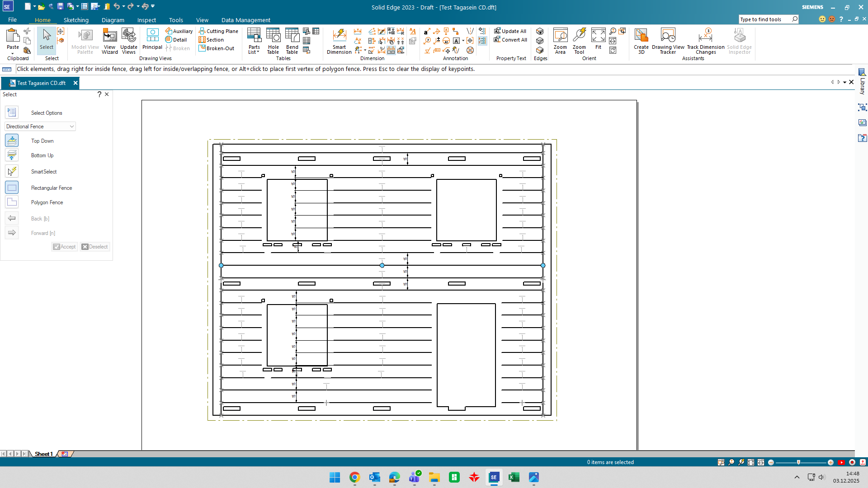Expand the Directional Fence dropdown
This screenshot has height=488, width=868.
pos(72,127)
